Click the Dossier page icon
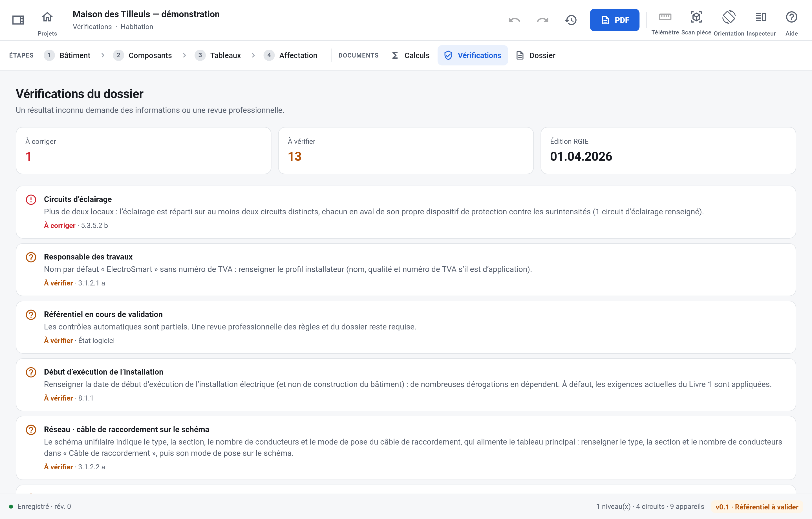The width and height of the screenshot is (812, 519). click(x=520, y=55)
